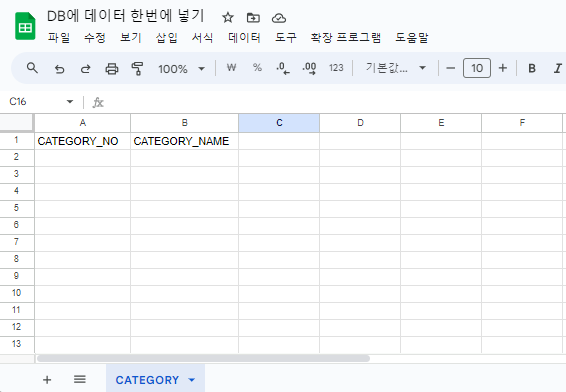Decrease font size with the minus button
The height and width of the screenshot is (392, 566).
[x=450, y=68]
